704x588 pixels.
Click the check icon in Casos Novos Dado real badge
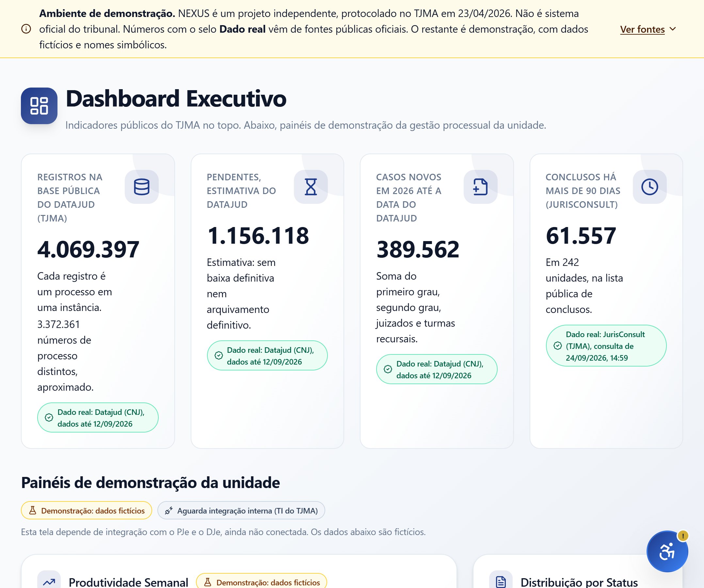pos(388,369)
